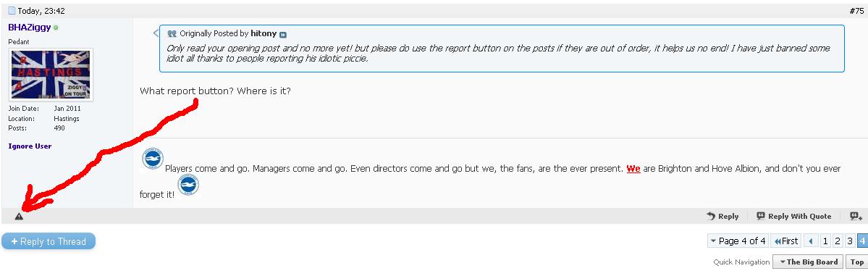Viewport: 868px width, 271px height.
Task: Go to page 2 of the thread
Action: (x=838, y=241)
